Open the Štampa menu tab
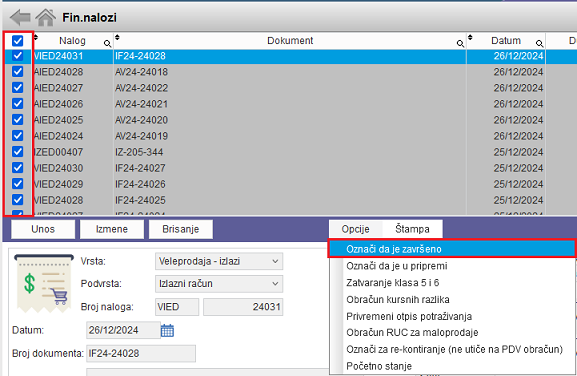 (412, 229)
